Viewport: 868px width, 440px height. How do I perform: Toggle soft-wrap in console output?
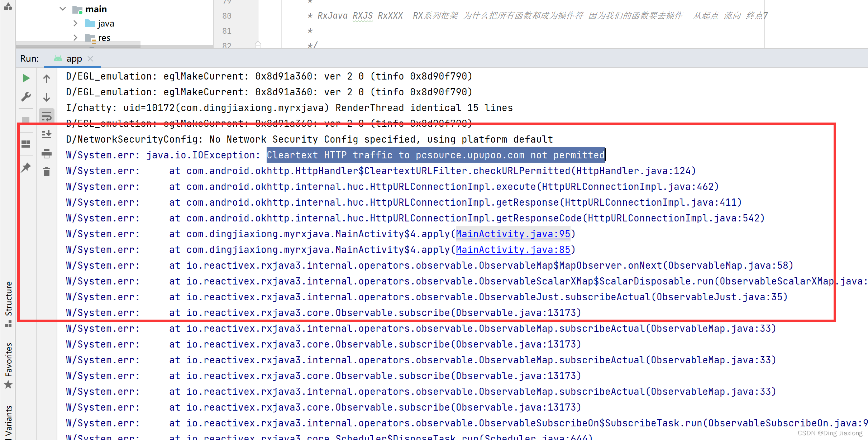(x=47, y=116)
